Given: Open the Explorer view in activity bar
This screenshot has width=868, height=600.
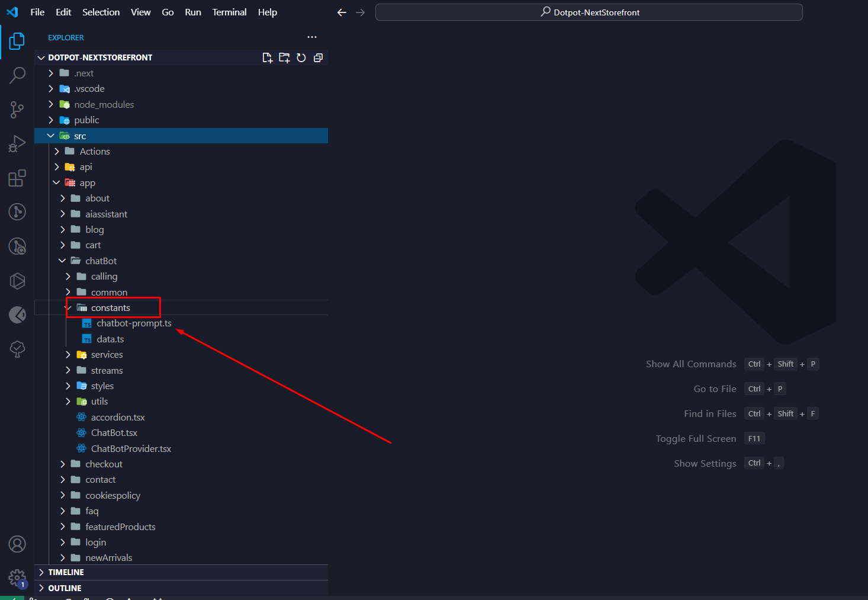Looking at the screenshot, I should (17, 41).
